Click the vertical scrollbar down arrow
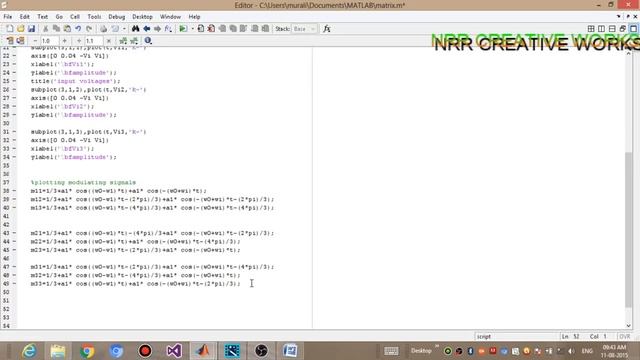This screenshot has width=640, height=360. tap(629, 325)
